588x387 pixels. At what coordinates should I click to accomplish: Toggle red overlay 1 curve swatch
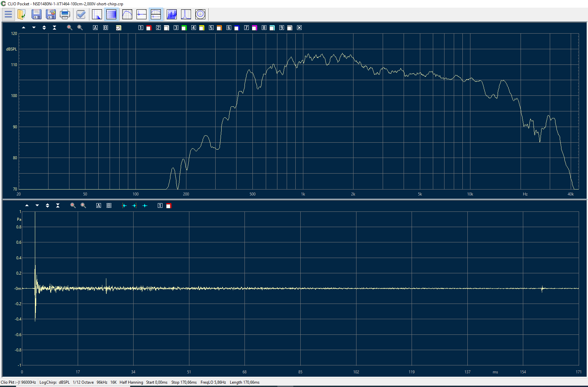(x=149, y=28)
